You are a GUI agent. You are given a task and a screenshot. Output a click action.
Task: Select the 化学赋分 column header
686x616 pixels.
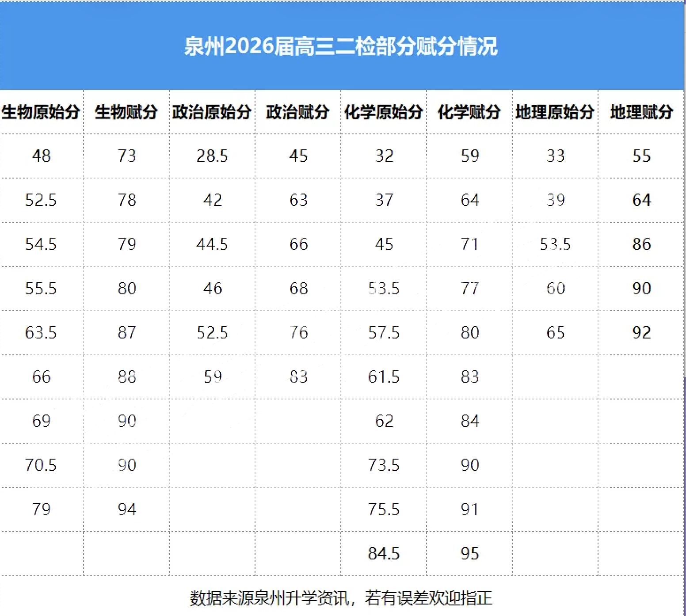[x=469, y=113]
